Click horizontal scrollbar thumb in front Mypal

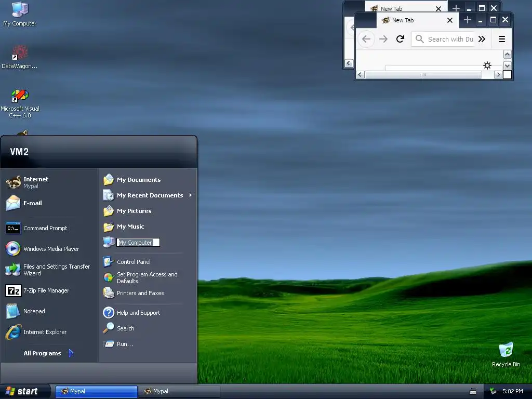[x=423, y=75]
